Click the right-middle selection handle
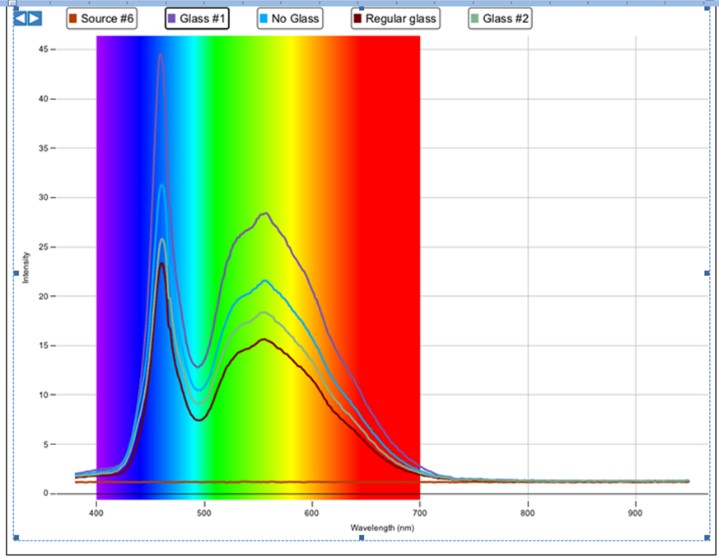719x558 pixels. [x=707, y=273]
